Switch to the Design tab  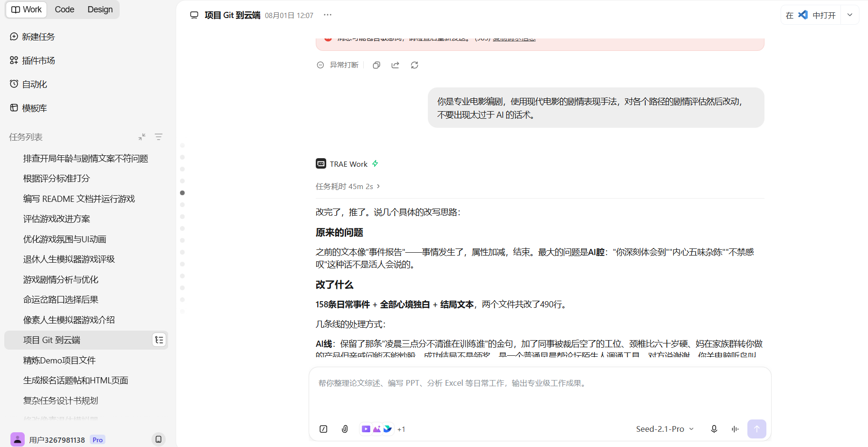pos(100,10)
